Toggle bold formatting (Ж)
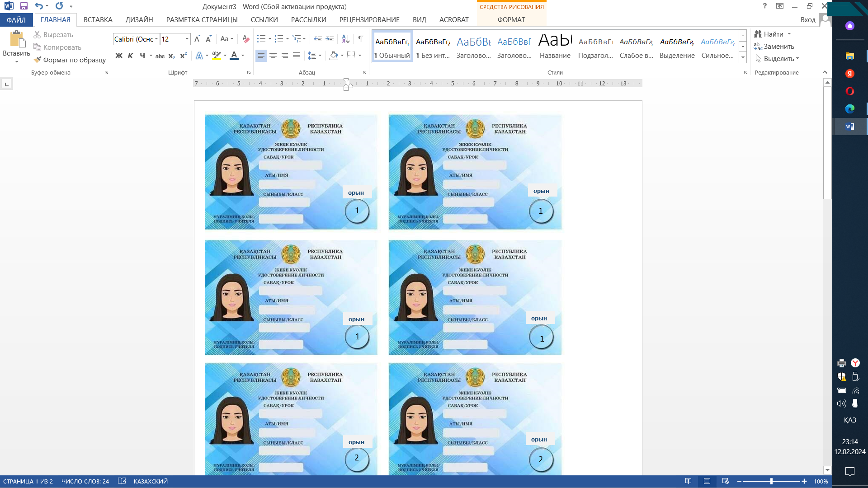Image resolution: width=868 pixels, height=488 pixels. click(119, 56)
